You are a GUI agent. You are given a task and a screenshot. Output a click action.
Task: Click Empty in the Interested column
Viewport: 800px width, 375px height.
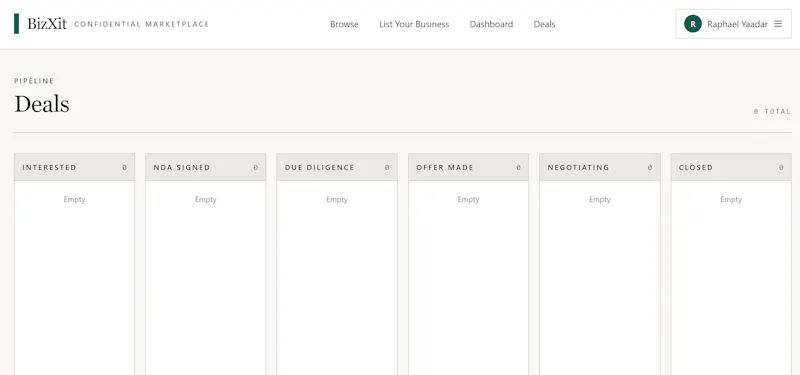click(x=74, y=199)
